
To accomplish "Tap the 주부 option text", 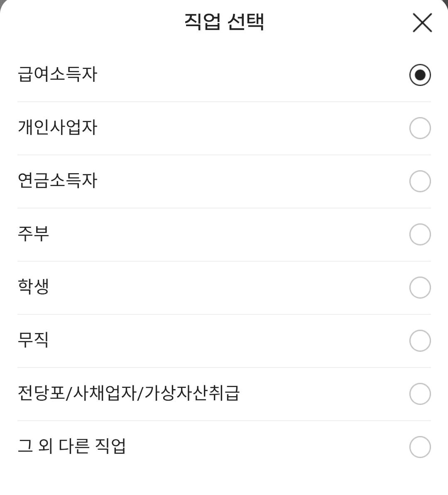I will tap(33, 234).
